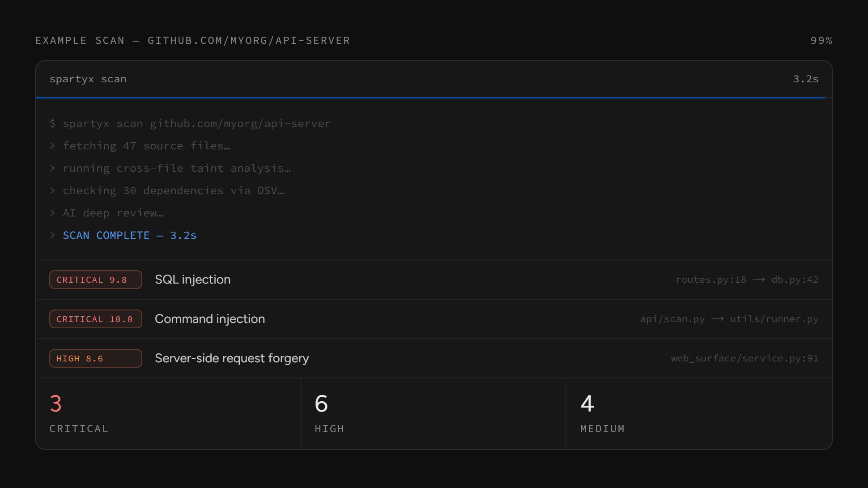Click the CRITICAL summary label
Image resolution: width=868 pixels, height=488 pixels.
79,429
